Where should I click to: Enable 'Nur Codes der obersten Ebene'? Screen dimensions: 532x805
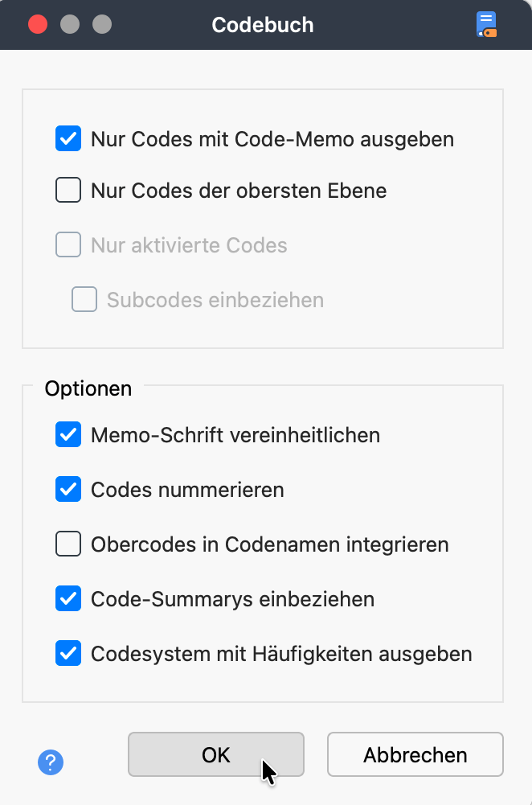(68, 190)
